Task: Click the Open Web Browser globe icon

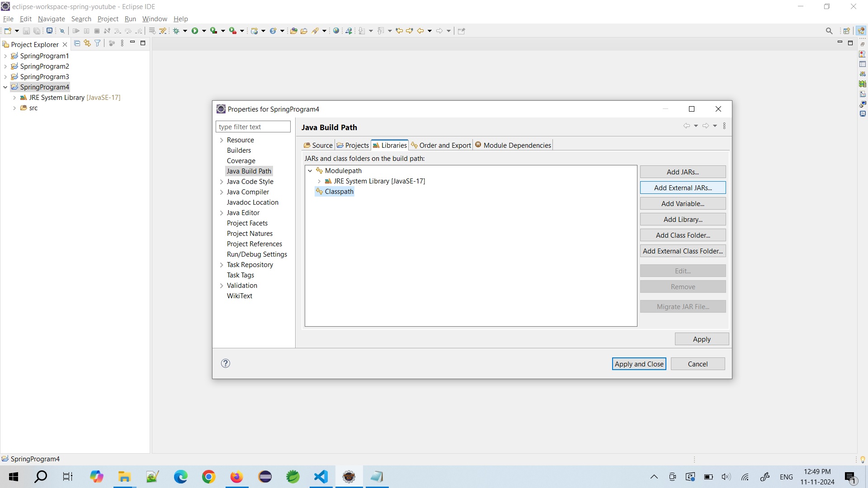Action: [x=336, y=31]
